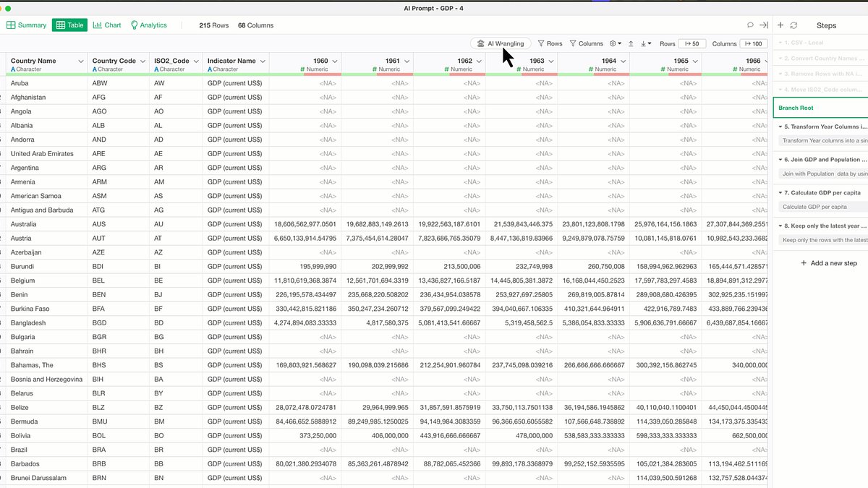
Task: Click Character type icon under Country Code
Action: click(95, 69)
